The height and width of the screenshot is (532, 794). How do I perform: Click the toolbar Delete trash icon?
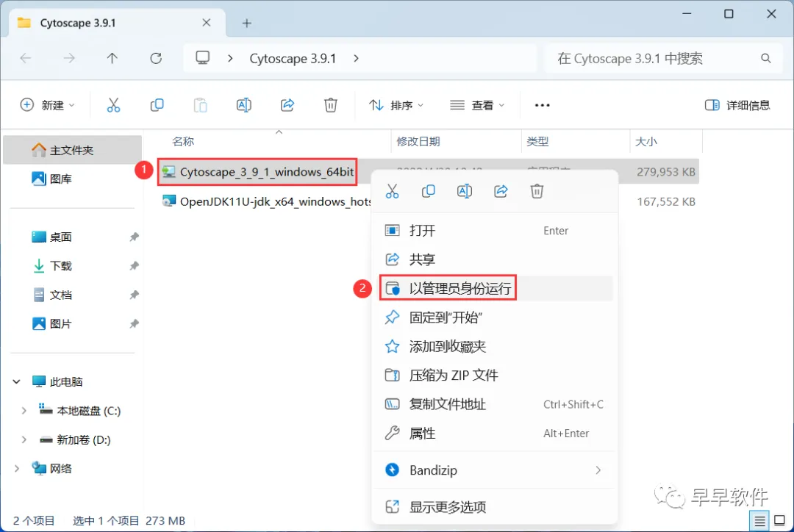(x=331, y=105)
